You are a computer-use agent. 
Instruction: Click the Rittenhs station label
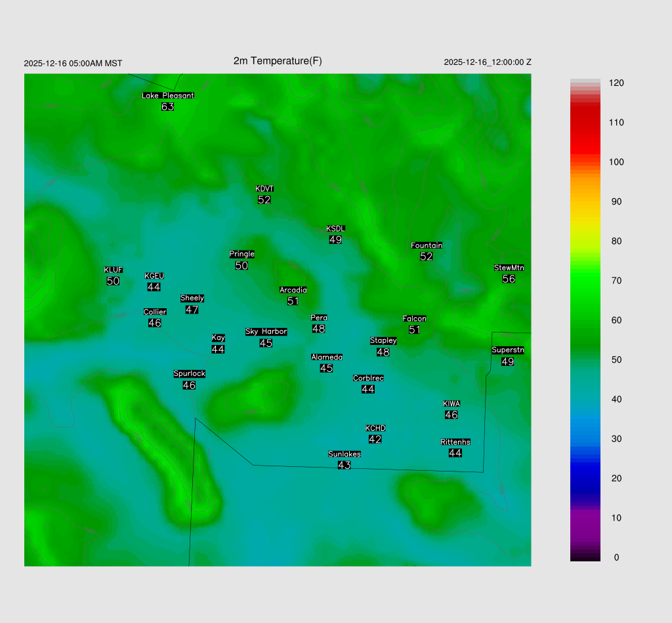pyautogui.click(x=455, y=442)
